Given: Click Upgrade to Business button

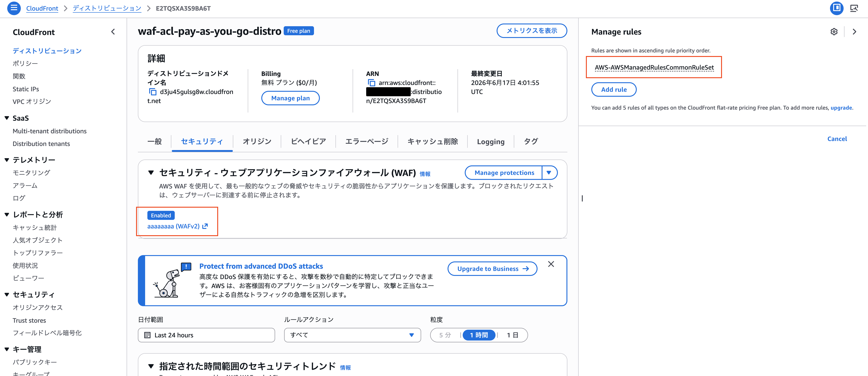Looking at the screenshot, I should (x=492, y=268).
